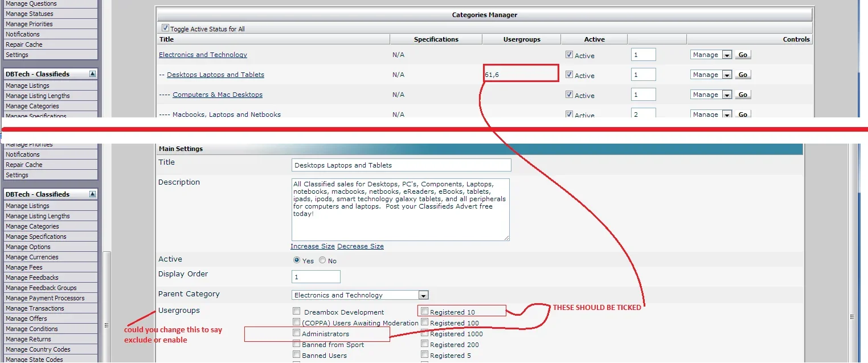
Task: Click the Specifications column header
Action: point(436,39)
